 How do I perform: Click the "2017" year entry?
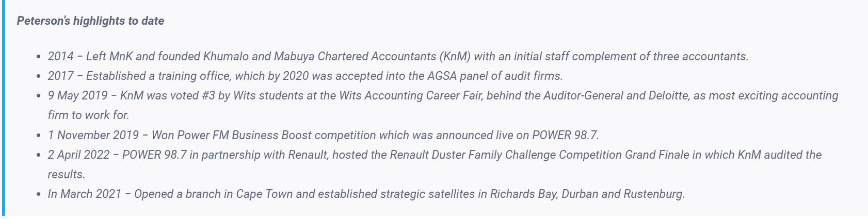click(60, 76)
